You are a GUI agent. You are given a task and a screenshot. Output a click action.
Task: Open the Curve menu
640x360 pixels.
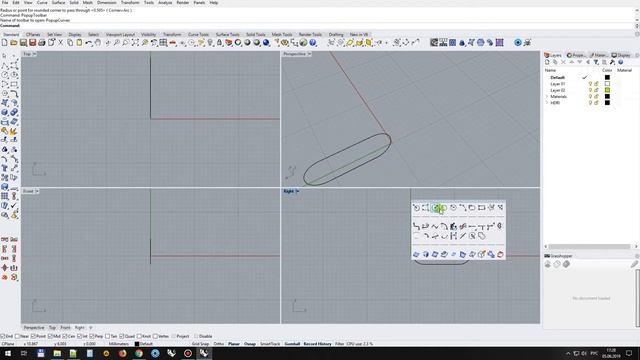tap(42, 2)
